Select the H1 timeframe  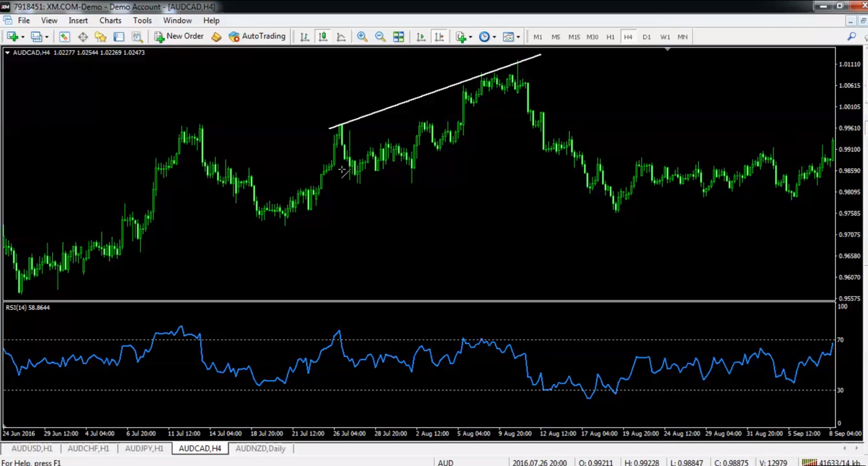pyautogui.click(x=610, y=37)
